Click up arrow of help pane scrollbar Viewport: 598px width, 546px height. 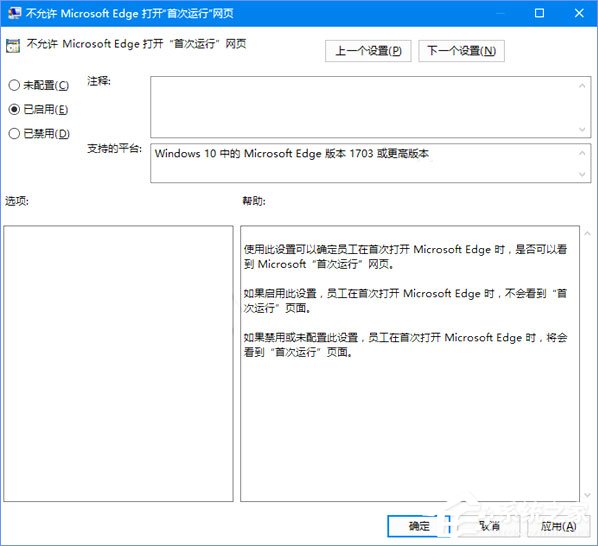pyautogui.click(x=587, y=233)
